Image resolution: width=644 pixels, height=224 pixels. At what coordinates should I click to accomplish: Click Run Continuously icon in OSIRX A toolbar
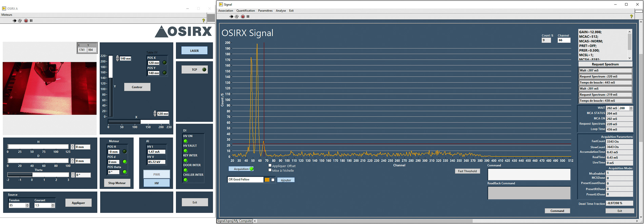pos(20,21)
